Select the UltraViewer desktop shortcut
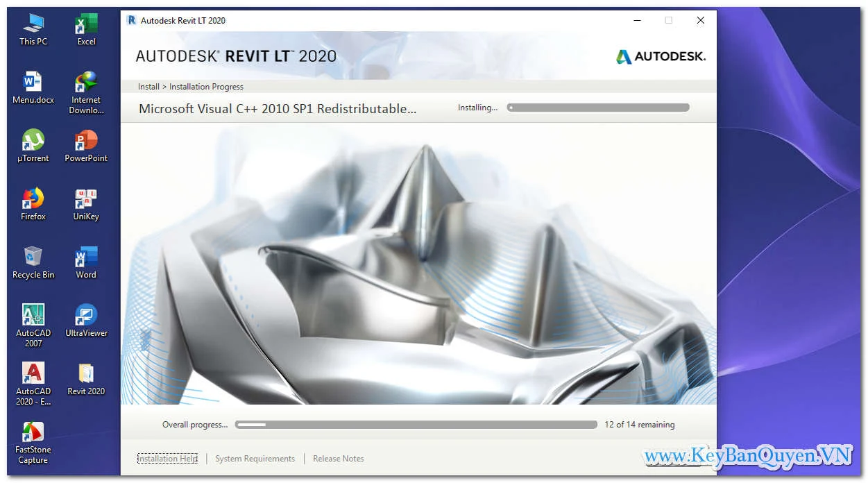 point(86,321)
